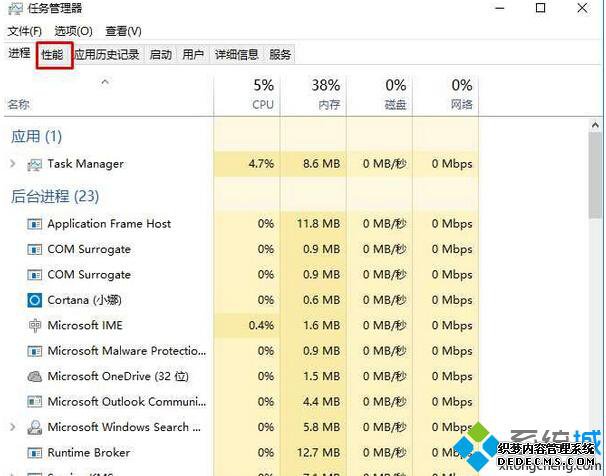Click the 0.4% CPU value of Microsoft IME
606x476 pixels.
point(261,326)
